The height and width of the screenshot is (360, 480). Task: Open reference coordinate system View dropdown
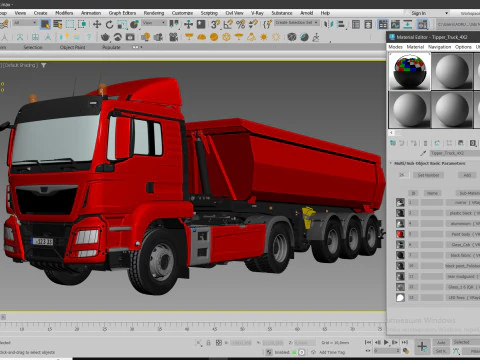(154, 23)
